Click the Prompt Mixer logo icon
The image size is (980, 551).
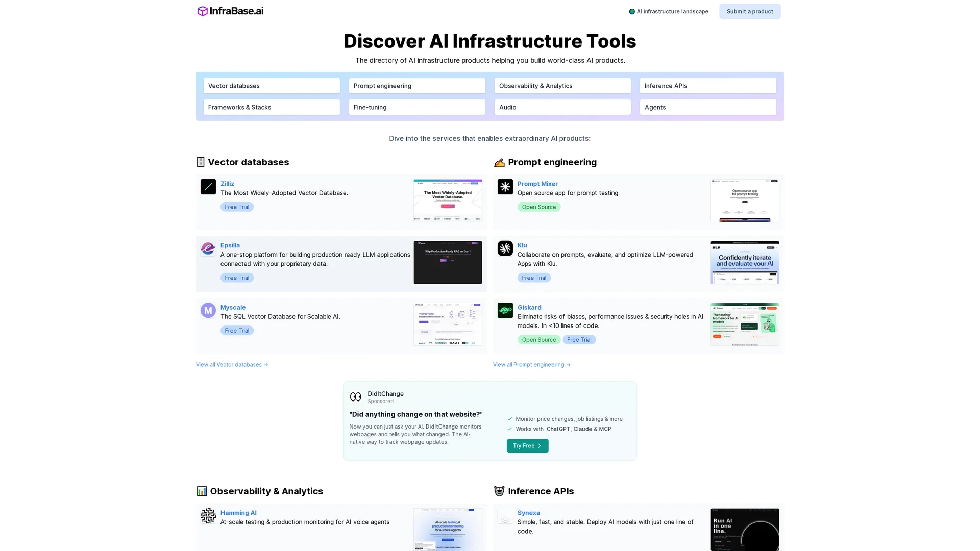tap(505, 187)
